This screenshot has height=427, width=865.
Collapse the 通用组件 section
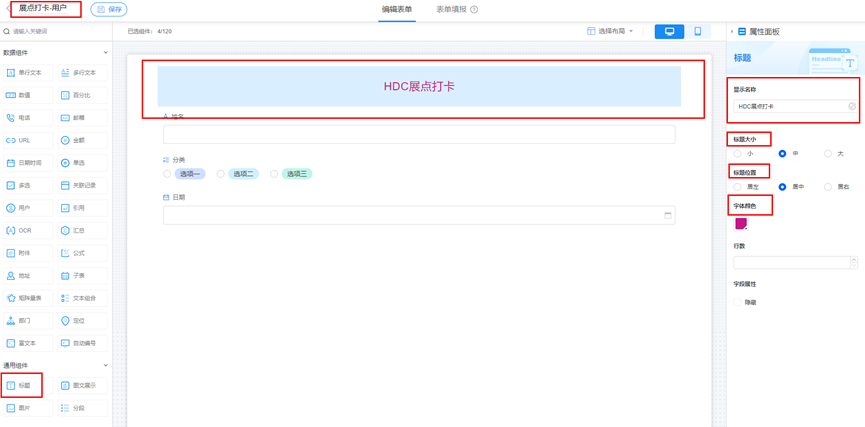click(105, 365)
